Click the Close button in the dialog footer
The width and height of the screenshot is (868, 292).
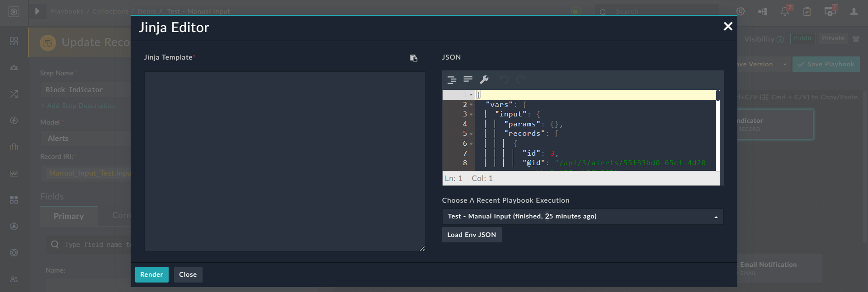188,274
